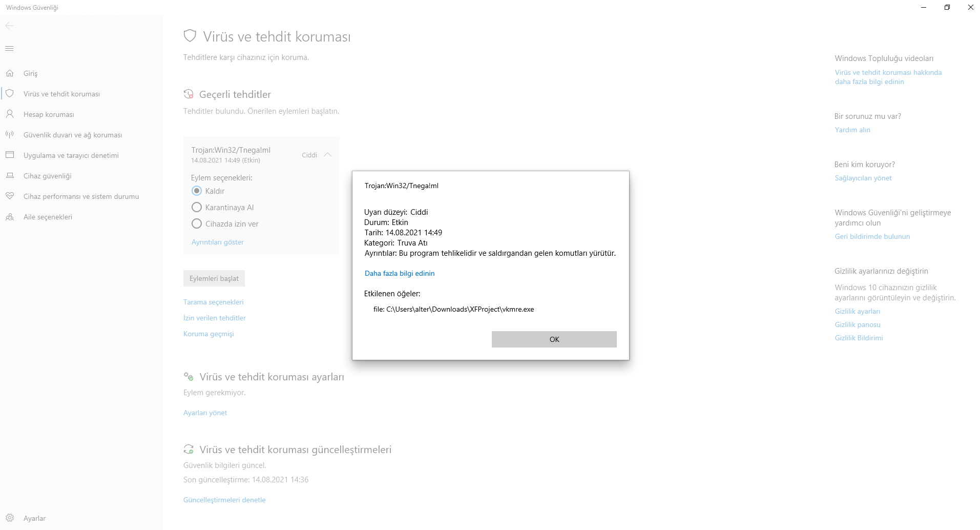The image size is (980, 530).
Task: Click the Geçerli tehditler history icon
Action: tap(189, 94)
